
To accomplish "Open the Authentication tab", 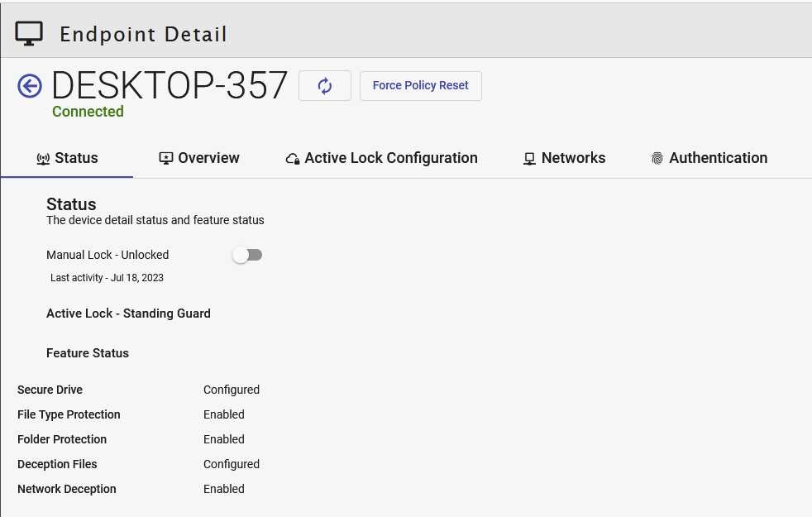I will point(718,158).
